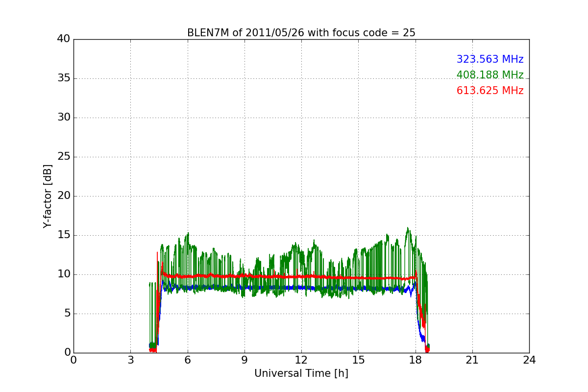Viewport: 588px width, 392px height.
Task: Click the plot title "BLEN7M of 2011/05/26 with focus code = 25"
Action: coord(301,33)
